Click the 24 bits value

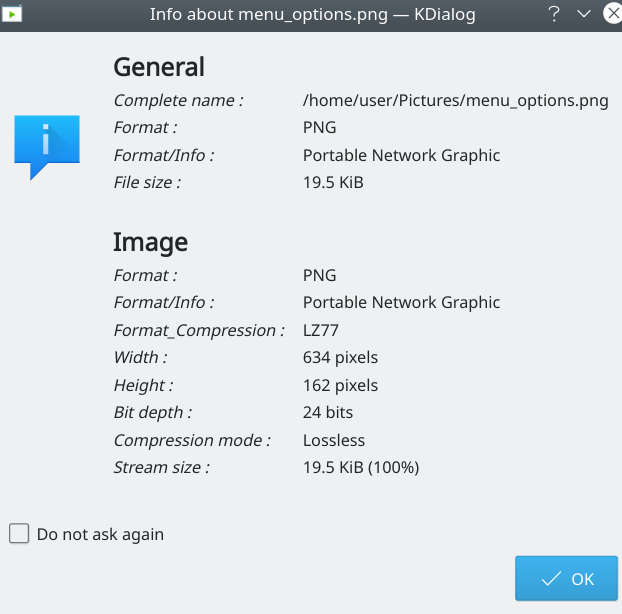click(x=328, y=413)
